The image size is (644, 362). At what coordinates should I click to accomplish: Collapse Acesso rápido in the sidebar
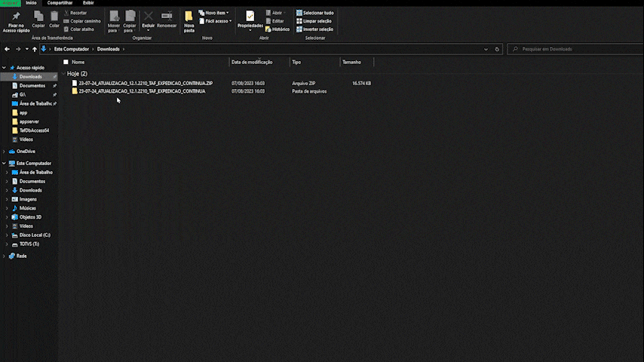(x=4, y=67)
